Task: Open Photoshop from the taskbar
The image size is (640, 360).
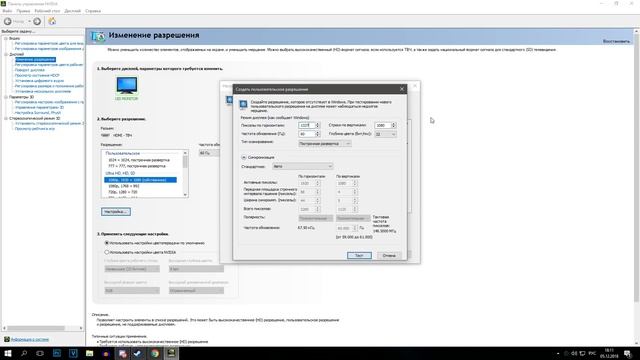Action: (x=56, y=353)
